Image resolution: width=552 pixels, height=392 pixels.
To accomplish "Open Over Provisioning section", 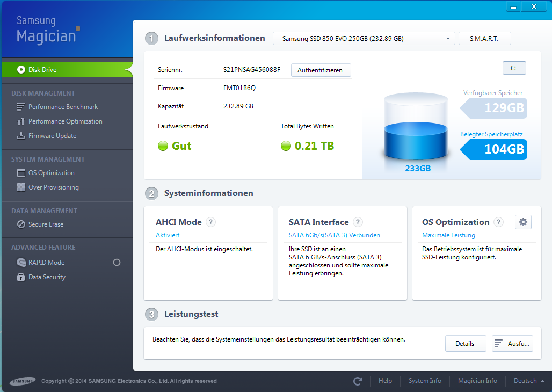I will [x=54, y=187].
